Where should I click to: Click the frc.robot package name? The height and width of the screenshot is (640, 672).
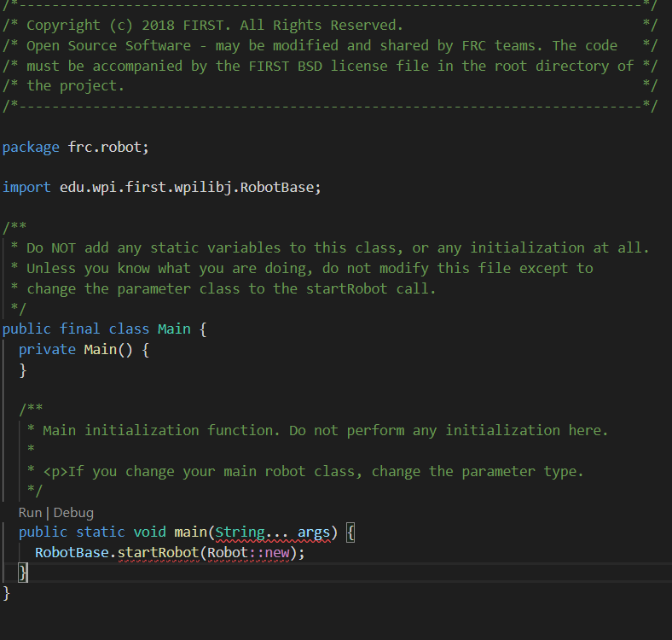[104, 148]
